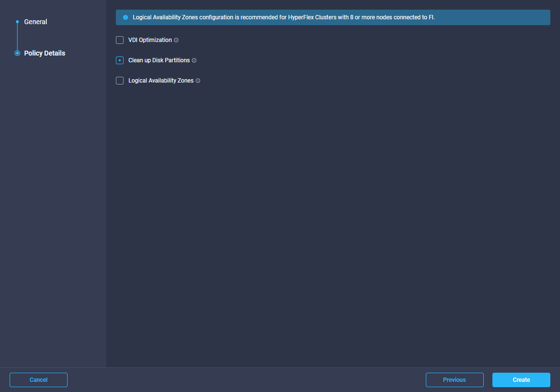Click the blue info icon in the banner
The width and height of the screenshot is (560, 392).
pyautogui.click(x=126, y=17)
